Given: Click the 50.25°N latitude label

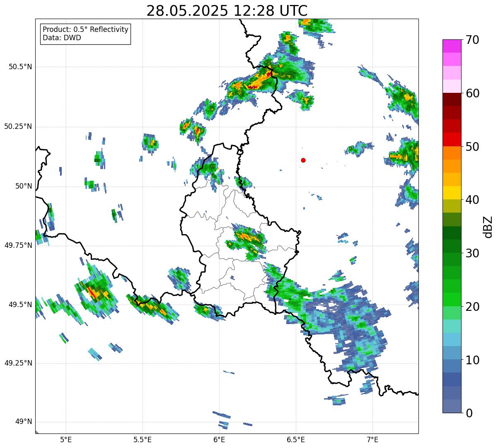Looking at the screenshot, I should pyautogui.click(x=18, y=126).
